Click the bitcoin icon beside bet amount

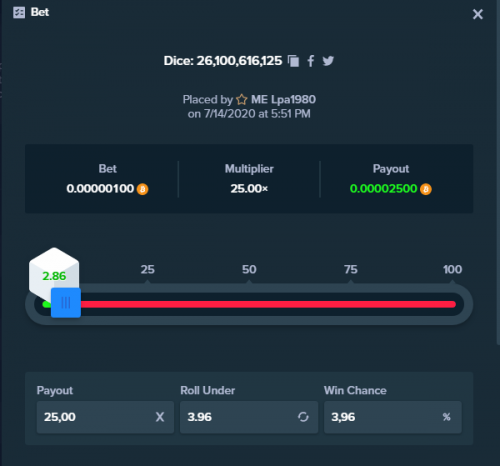[x=143, y=189]
